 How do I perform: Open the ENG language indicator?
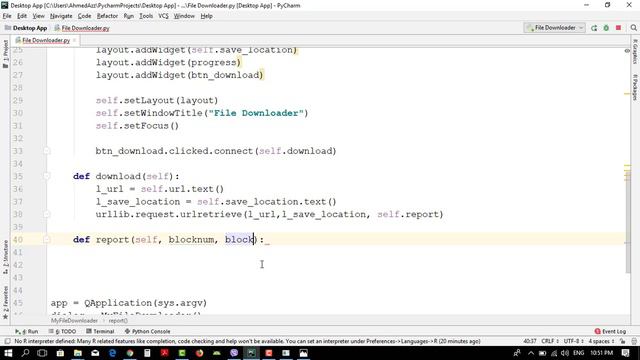tap(578, 353)
